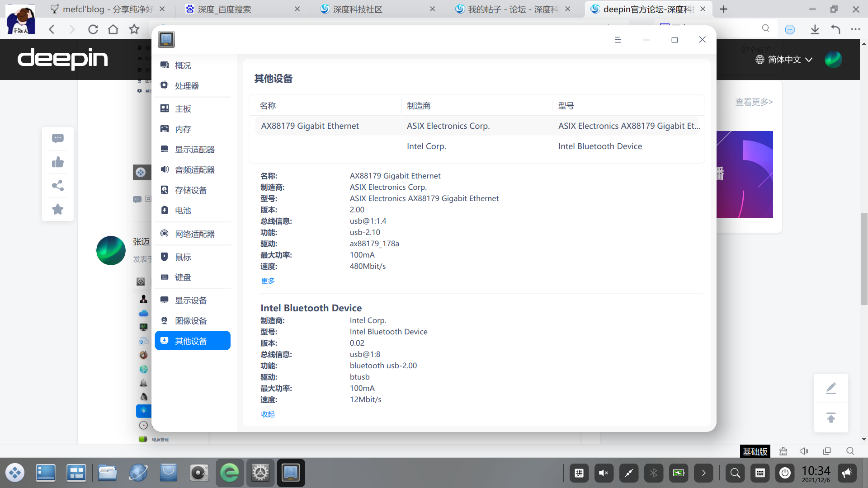Click the back-to-top floating arrow
This screenshot has width=868, height=488.
coord(831,418)
